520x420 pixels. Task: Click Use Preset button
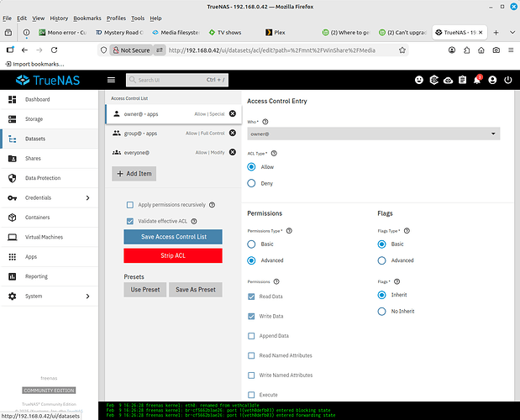[x=145, y=290]
